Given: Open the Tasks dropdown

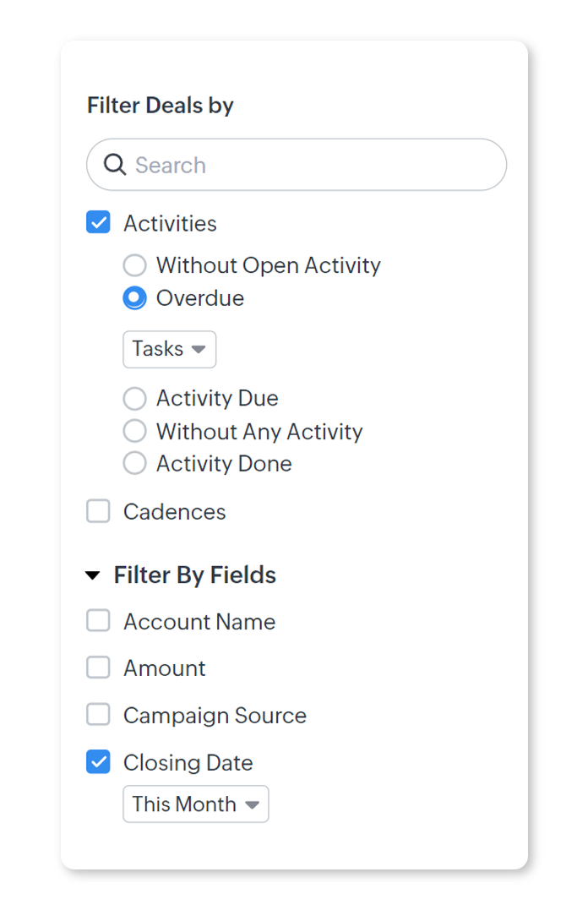Looking at the screenshot, I should tap(169, 349).
